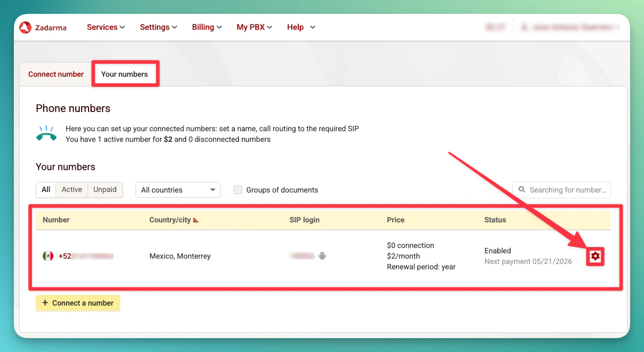Open settings gear for the Mexico number
The height and width of the screenshot is (352, 644).
[x=595, y=256]
